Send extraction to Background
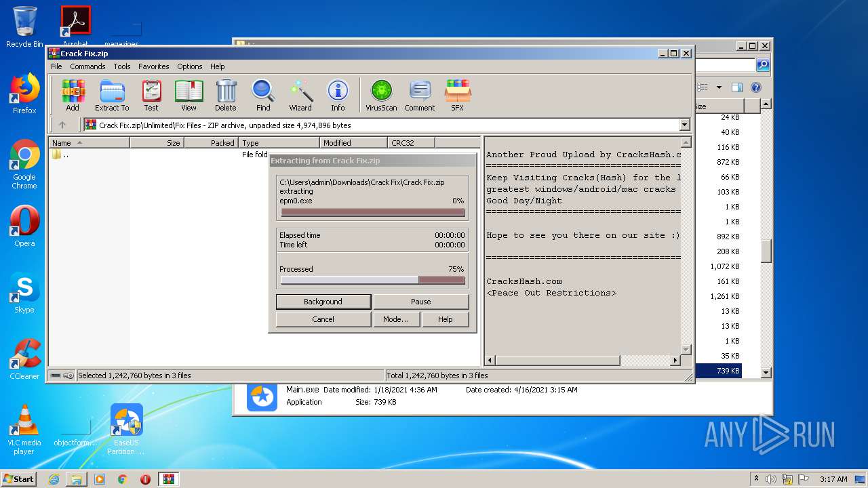 tap(323, 302)
